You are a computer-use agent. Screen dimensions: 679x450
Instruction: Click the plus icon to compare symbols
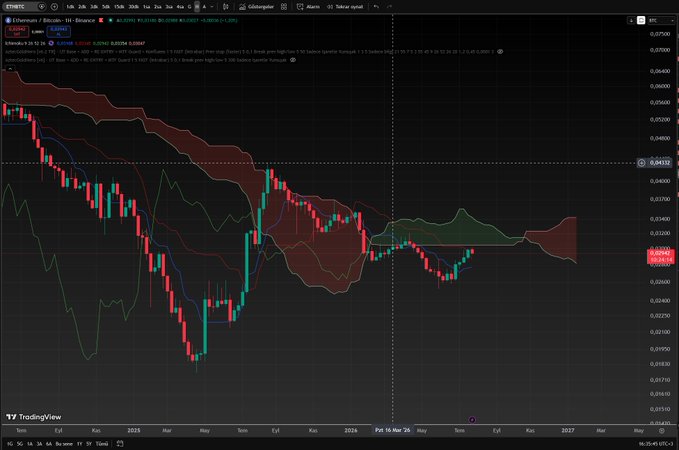pyautogui.click(x=54, y=6)
